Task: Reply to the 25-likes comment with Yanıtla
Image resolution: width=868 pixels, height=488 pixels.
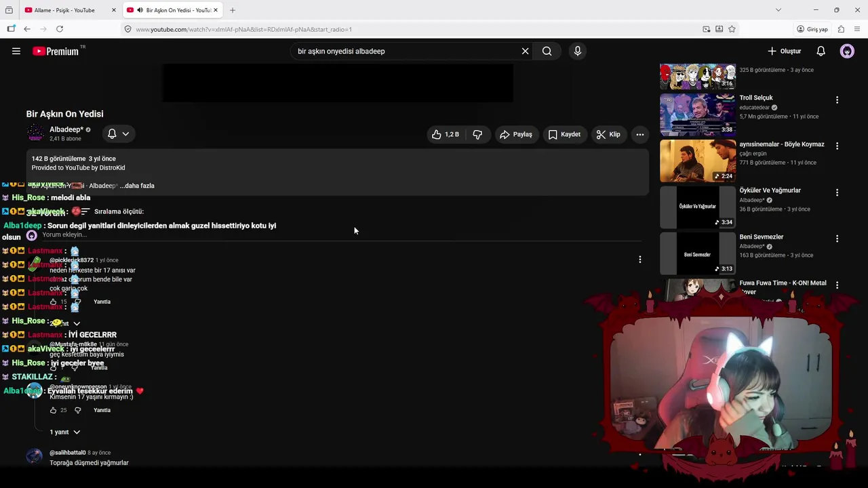Action: (x=102, y=410)
